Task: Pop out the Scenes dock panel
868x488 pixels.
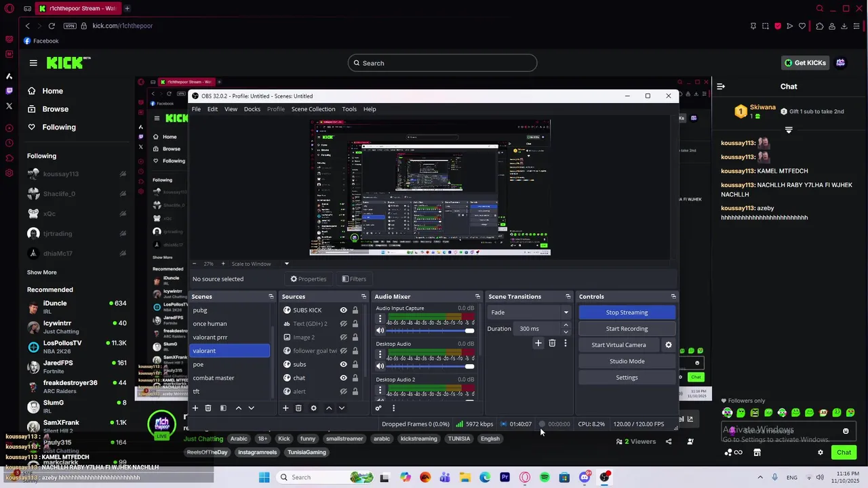Action: tap(271, 296)
